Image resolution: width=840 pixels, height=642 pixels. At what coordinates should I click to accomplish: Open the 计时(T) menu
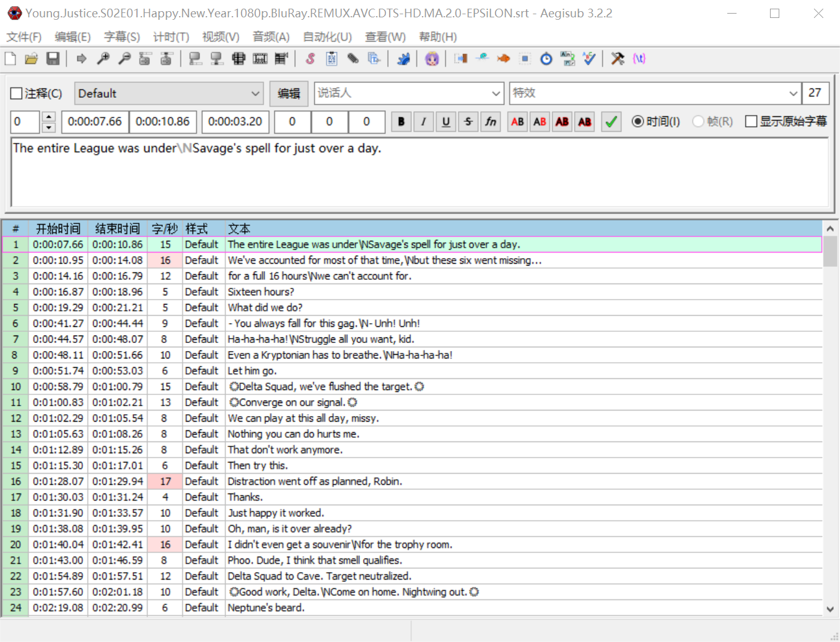[x=171, y=37]
